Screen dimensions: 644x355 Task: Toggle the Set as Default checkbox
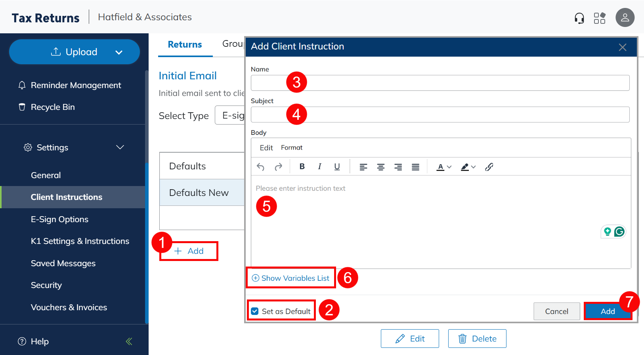click(x=255, y=311)
